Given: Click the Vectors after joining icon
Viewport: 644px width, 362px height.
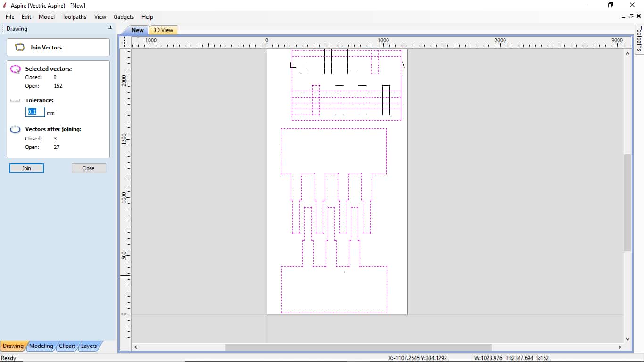Looking at the screenshot, I should 15,129.
